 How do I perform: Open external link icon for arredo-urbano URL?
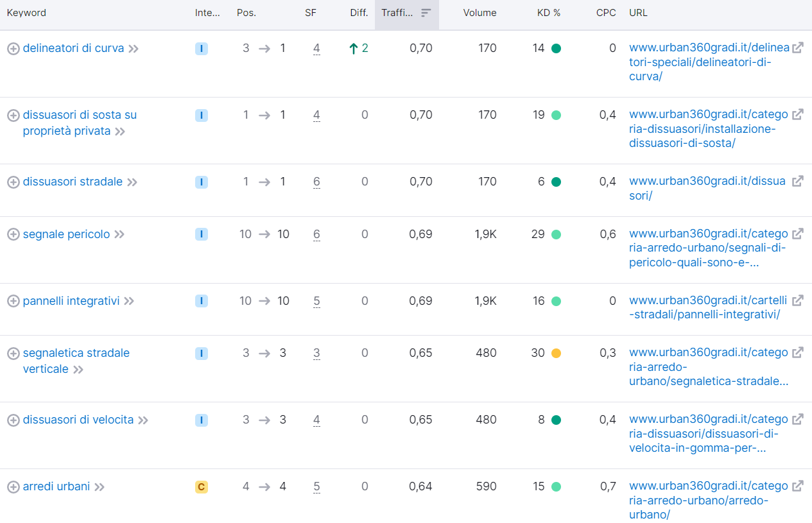point(798,486)
